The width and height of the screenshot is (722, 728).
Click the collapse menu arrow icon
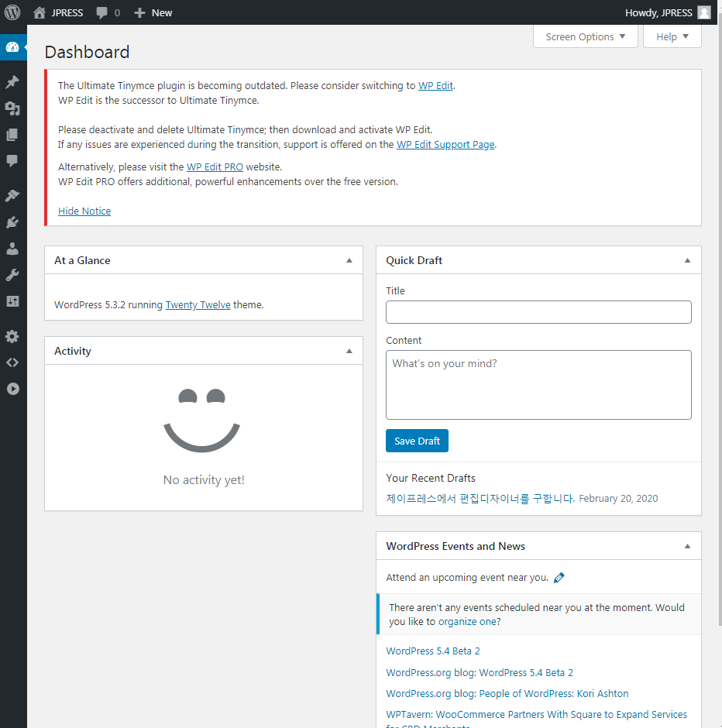coord(12,389)
